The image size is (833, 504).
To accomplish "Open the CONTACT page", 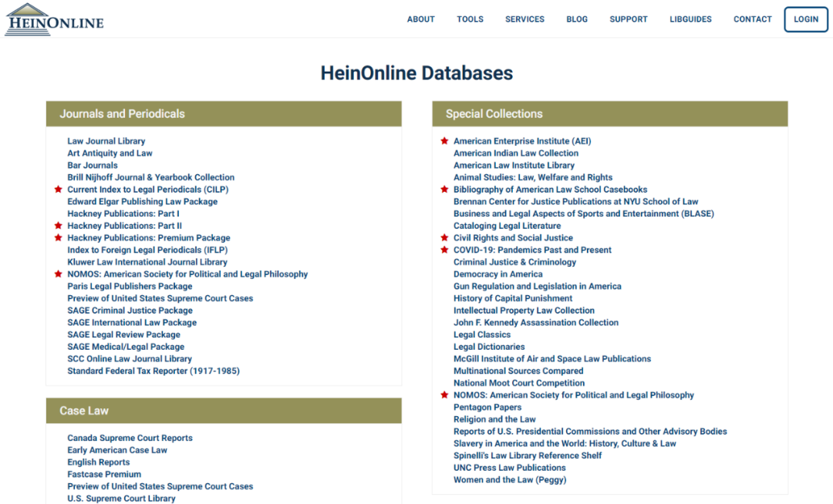I will coord(753,19).
